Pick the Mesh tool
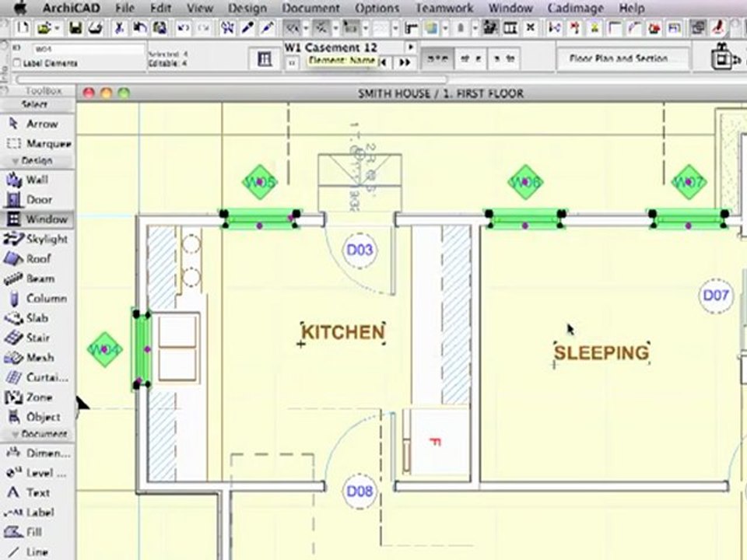This screenshot has height=560, width=747. coord(37,358)
